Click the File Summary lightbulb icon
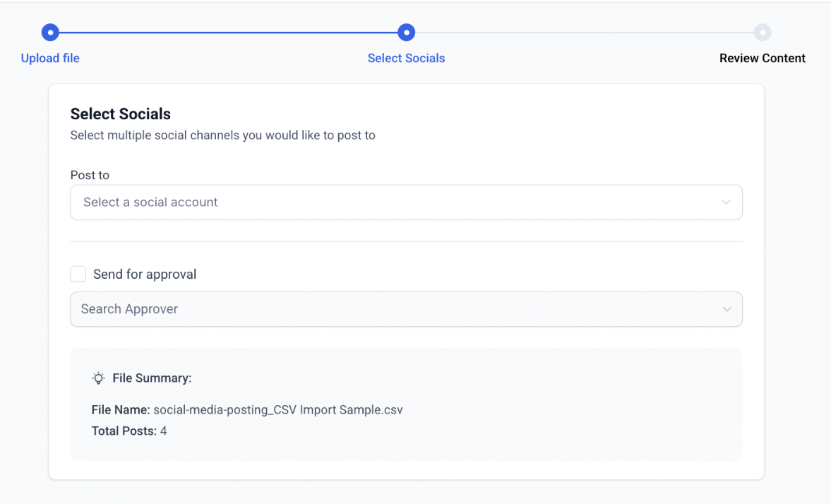 99,378
